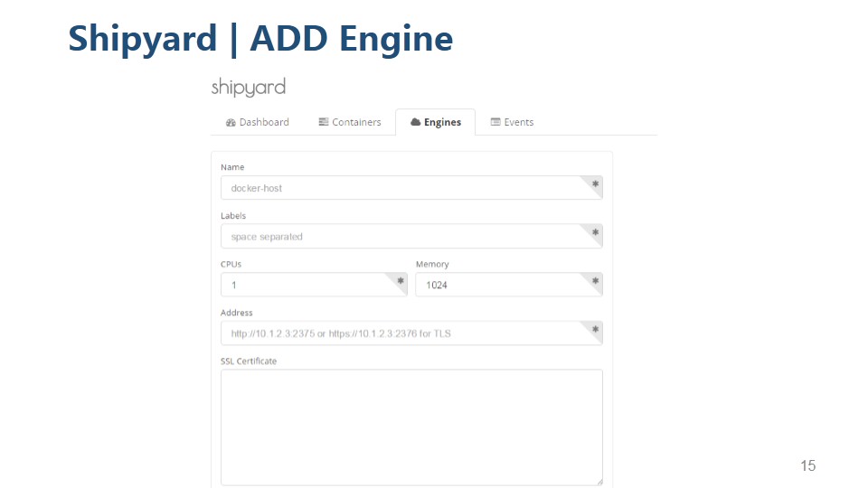
Task: Click the CPUs input field
Action: tap(314, 285)
